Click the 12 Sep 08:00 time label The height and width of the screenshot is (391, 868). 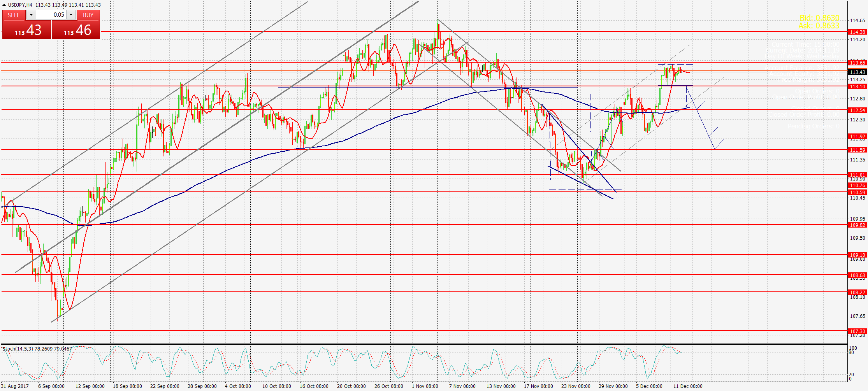coord(90,386)
